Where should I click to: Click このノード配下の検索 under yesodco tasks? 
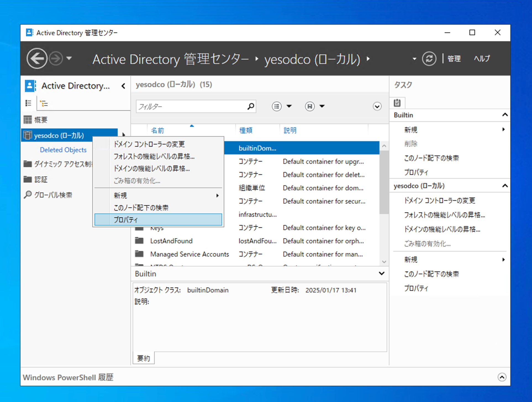click(431, 274)
